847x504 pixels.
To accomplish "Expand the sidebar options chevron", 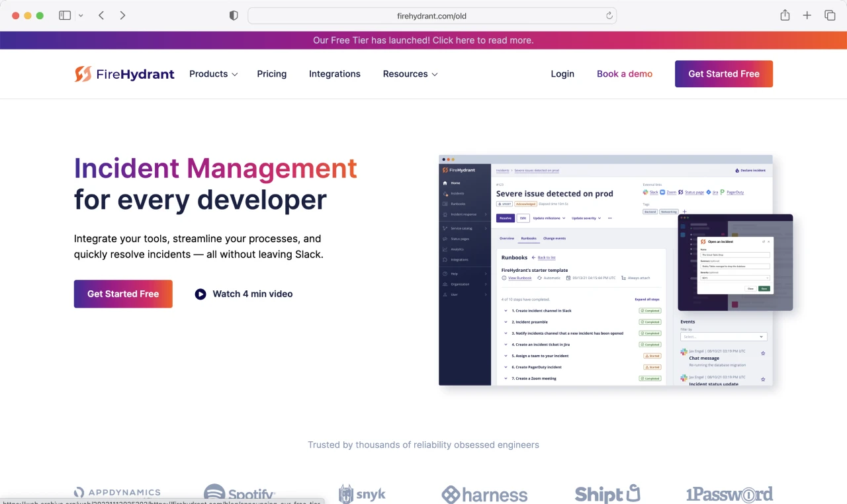I will pos(81,15).
